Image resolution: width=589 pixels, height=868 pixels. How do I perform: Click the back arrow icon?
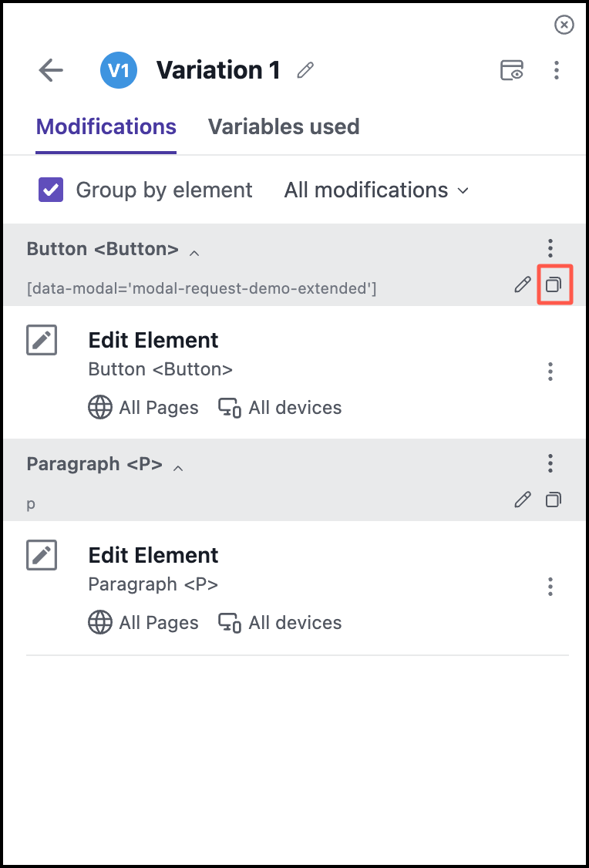click(51, 71)
